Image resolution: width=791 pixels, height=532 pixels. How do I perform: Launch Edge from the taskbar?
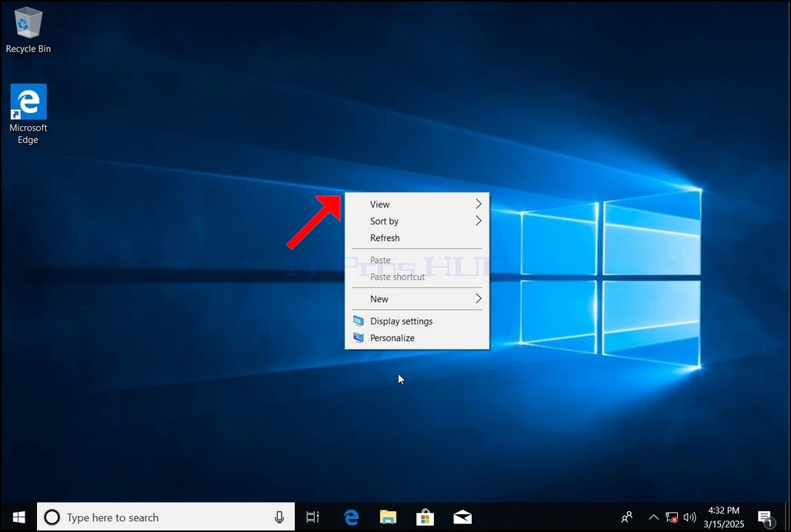pos(351,517)
